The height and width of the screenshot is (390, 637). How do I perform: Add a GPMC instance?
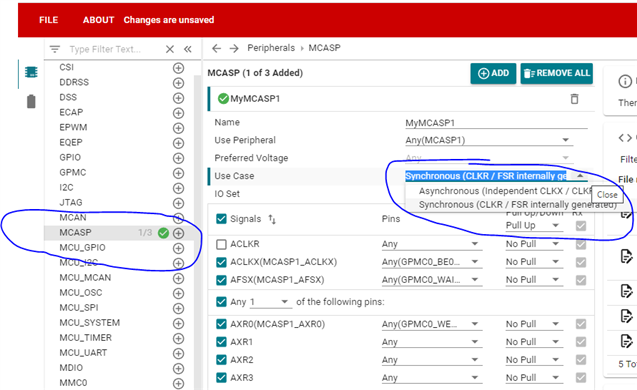(178, 173)
